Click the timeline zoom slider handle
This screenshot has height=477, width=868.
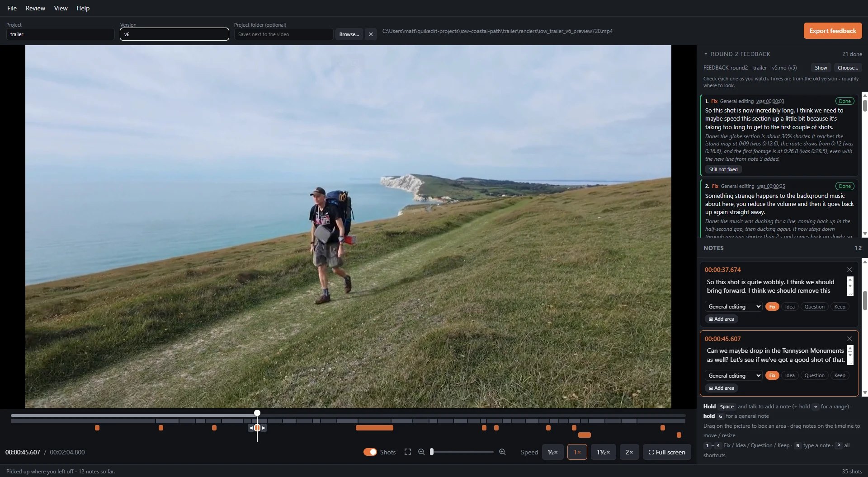(432, 452)
